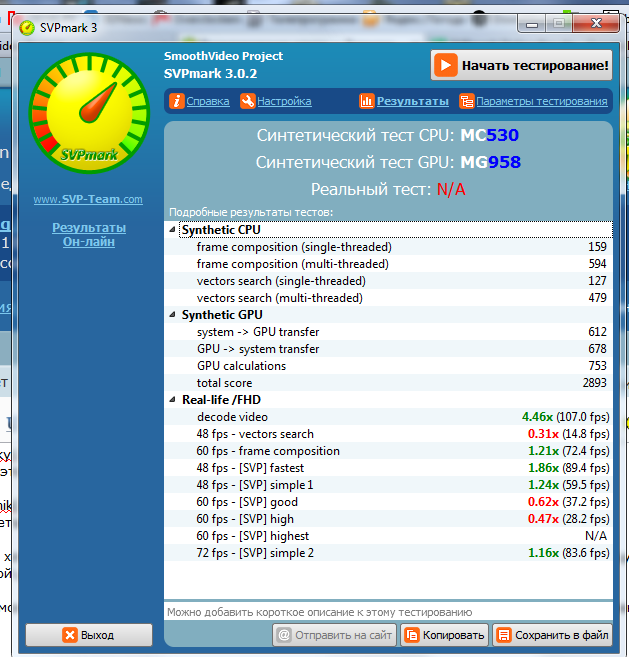The height and width of the screenshot is (657, 629).
Task: Click the Справка info icon
Action: pyautogui.click(x=177, y=101)
